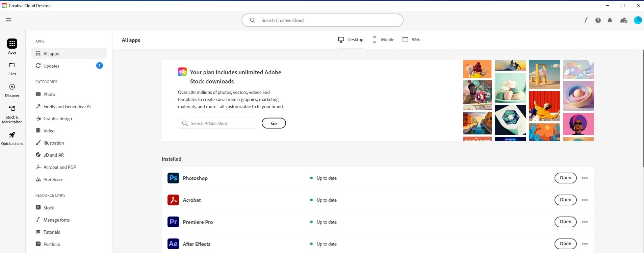
Task: Open Acrobat with its Open button
Action: point(565,200)
